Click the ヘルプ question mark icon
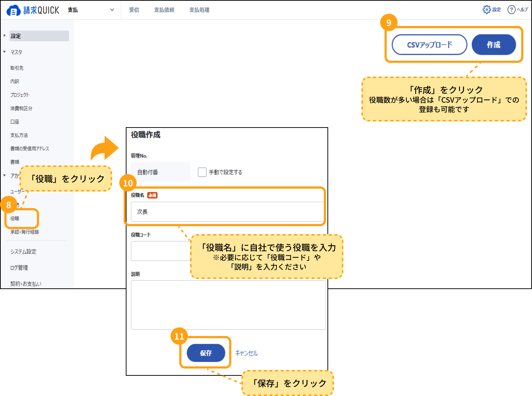This screenshot has height=396, width=532. (x=511, y=10)
